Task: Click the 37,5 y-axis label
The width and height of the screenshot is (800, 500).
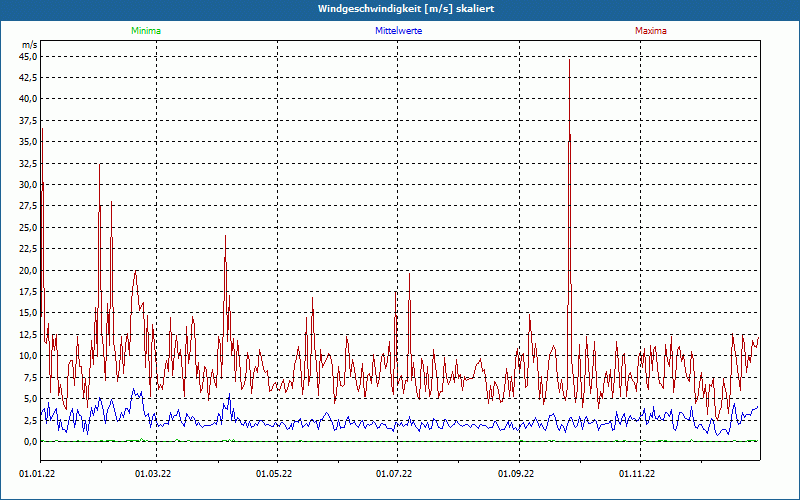Action: [28, 120]
